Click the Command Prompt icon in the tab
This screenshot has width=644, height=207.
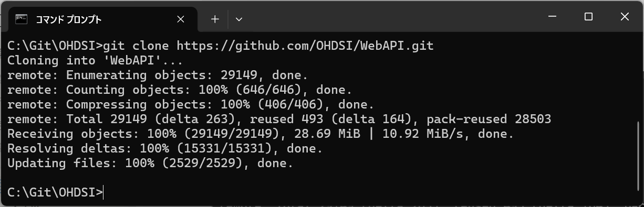(x=22, y=19)
